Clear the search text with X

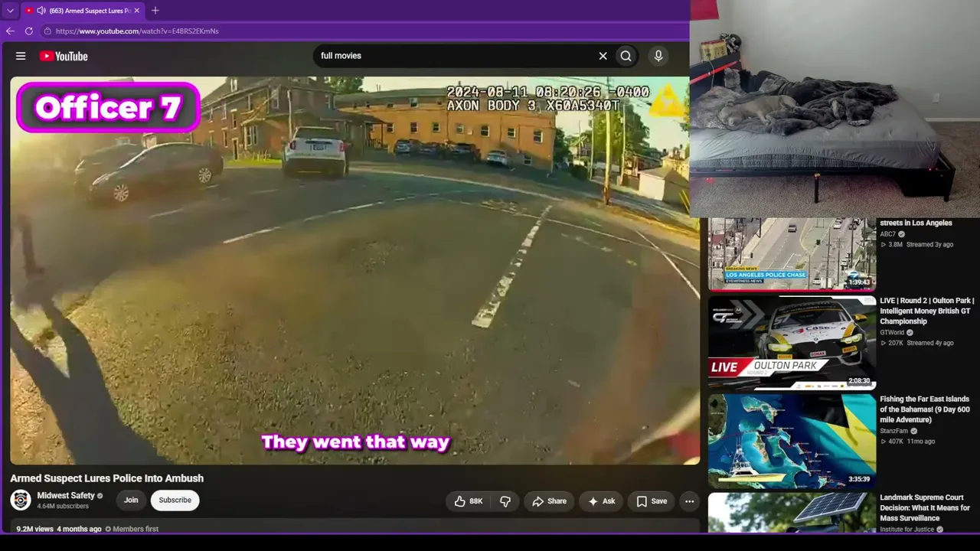point(603,56)
